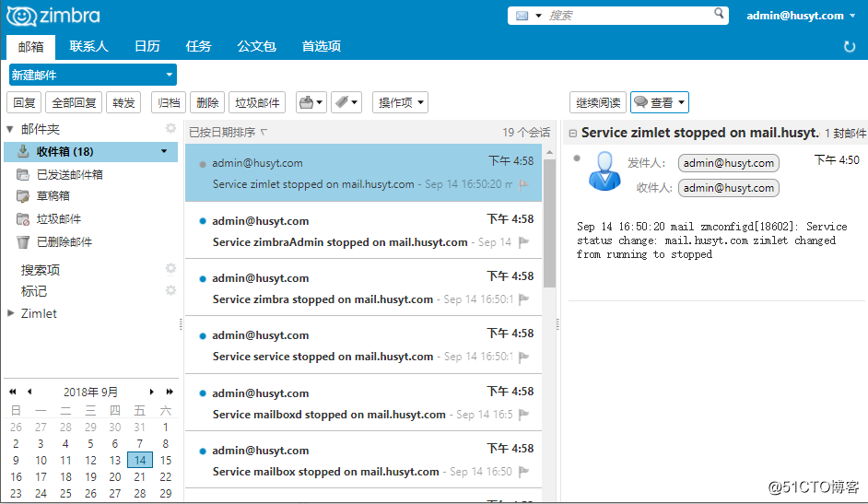Click the gear icon beside 邮件夹
This screenshot has height=504, width=868.
(170, 128)
